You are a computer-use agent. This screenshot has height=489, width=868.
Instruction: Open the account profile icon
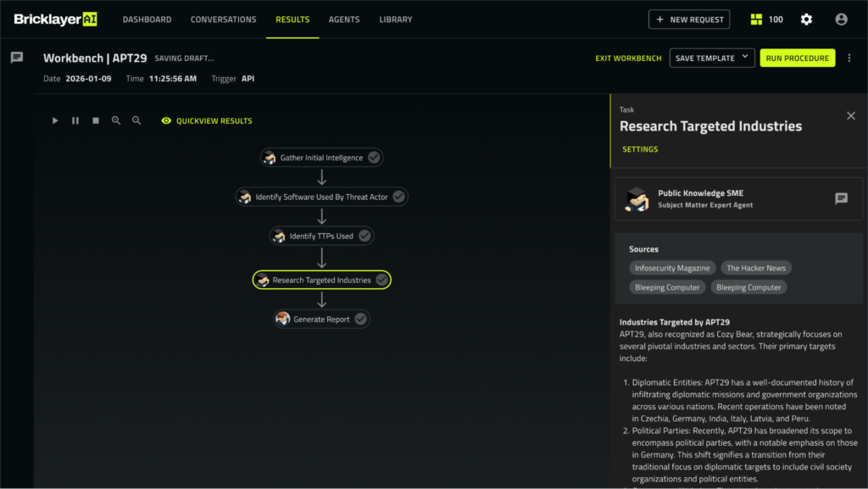pyautogui.click(x=841, y=19)
